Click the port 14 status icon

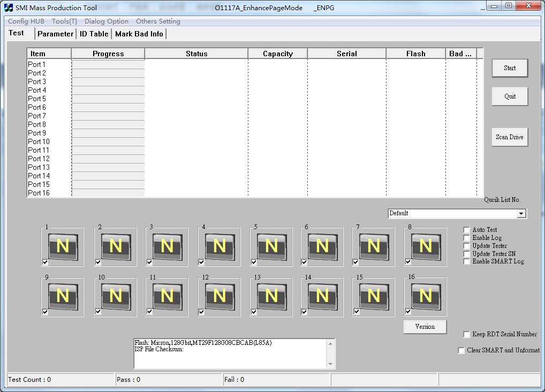tap(322, 296)
